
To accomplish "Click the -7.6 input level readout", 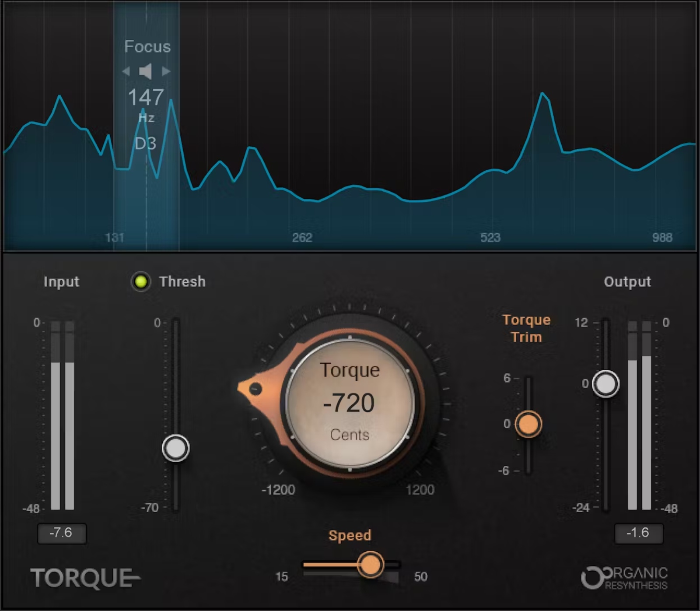I will (62, 533).
